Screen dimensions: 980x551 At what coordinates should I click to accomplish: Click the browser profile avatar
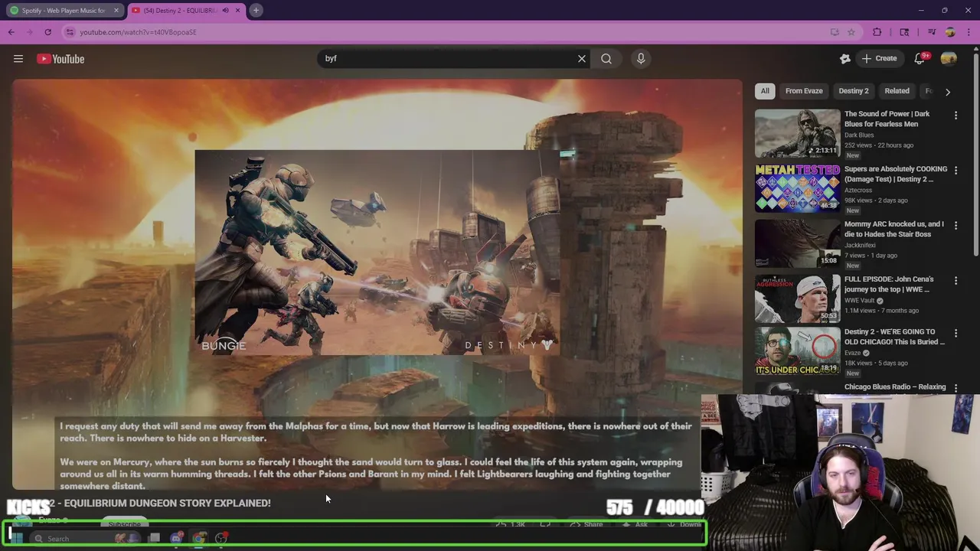[x=950, y=32]
